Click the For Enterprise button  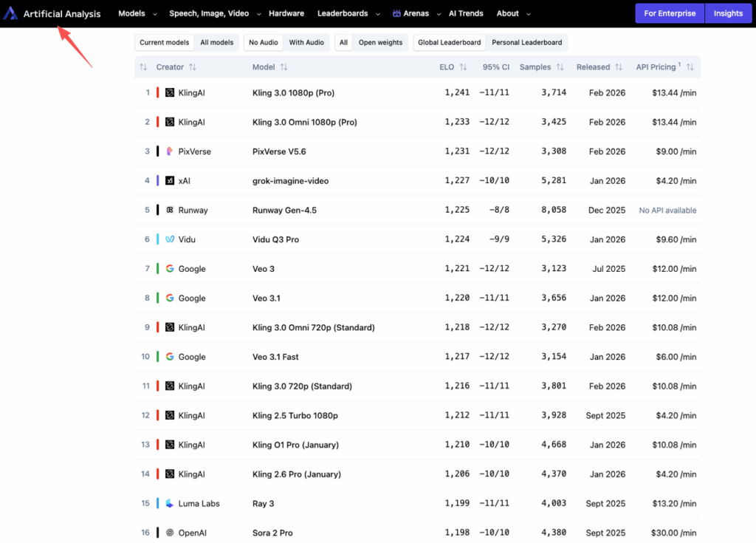point(670,13)
